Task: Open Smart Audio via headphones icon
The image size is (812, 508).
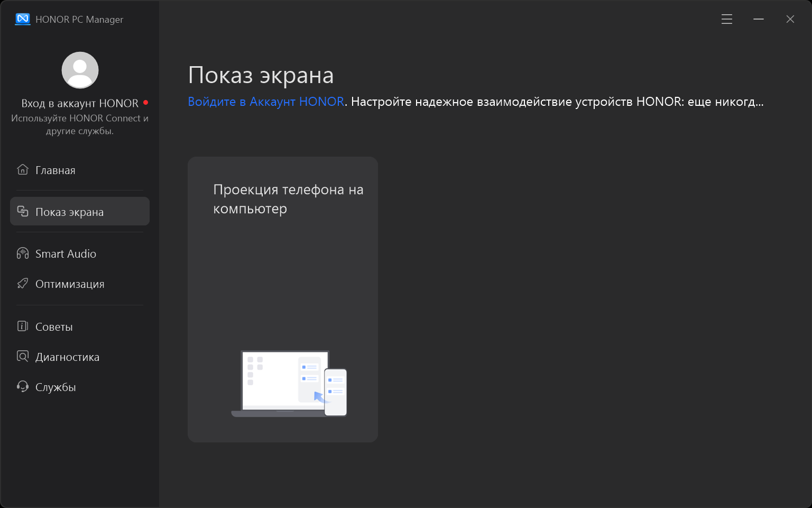Action: click(23, 253)
